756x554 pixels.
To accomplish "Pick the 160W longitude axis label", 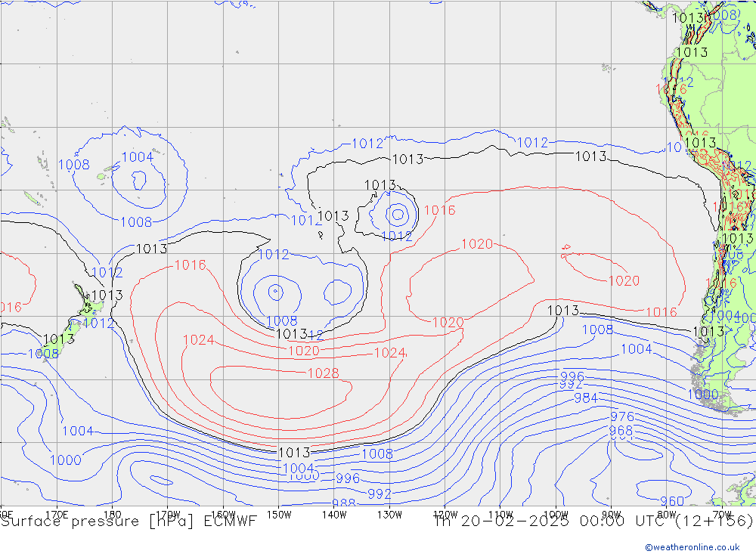I will (223, 515).
